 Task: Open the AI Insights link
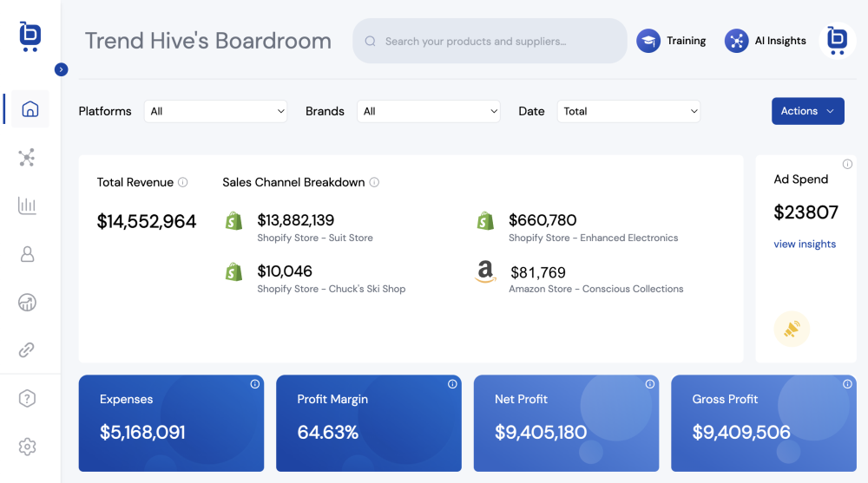tap(780, 41)
